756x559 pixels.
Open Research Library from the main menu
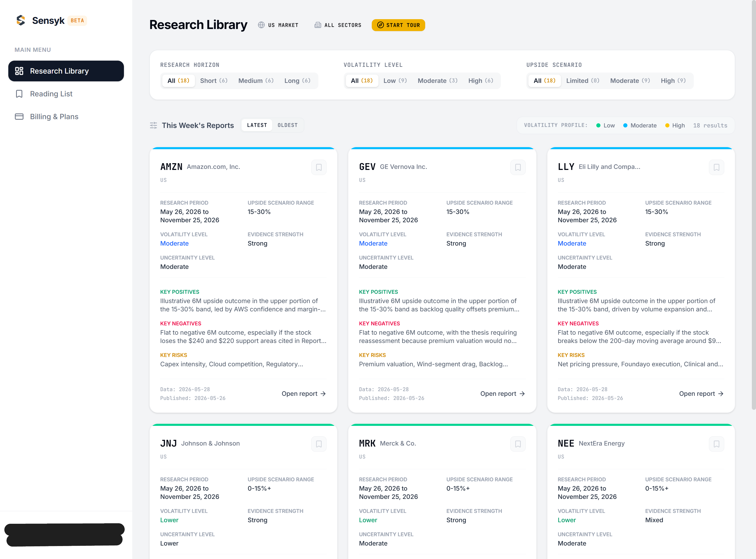(66, 71)
